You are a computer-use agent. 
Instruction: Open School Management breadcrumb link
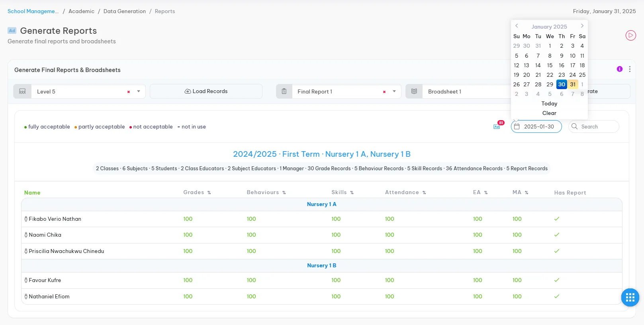33,11
